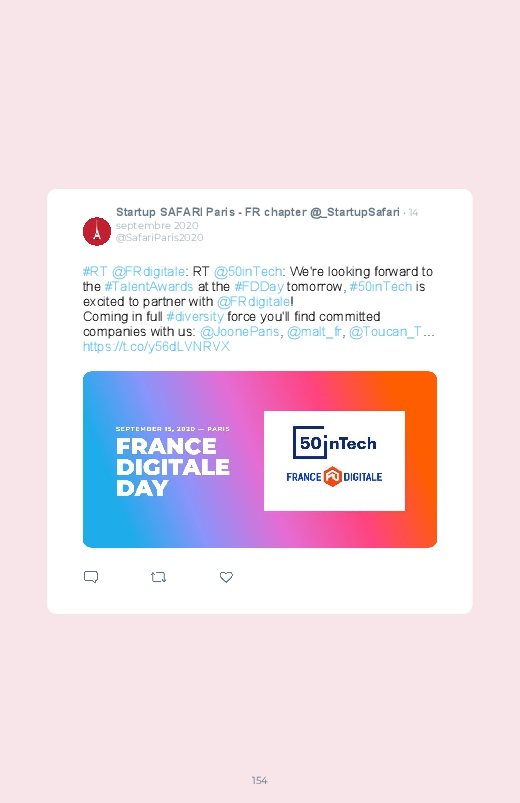
Task: Open the @JooneParis mention
Action: coord(240,332)
